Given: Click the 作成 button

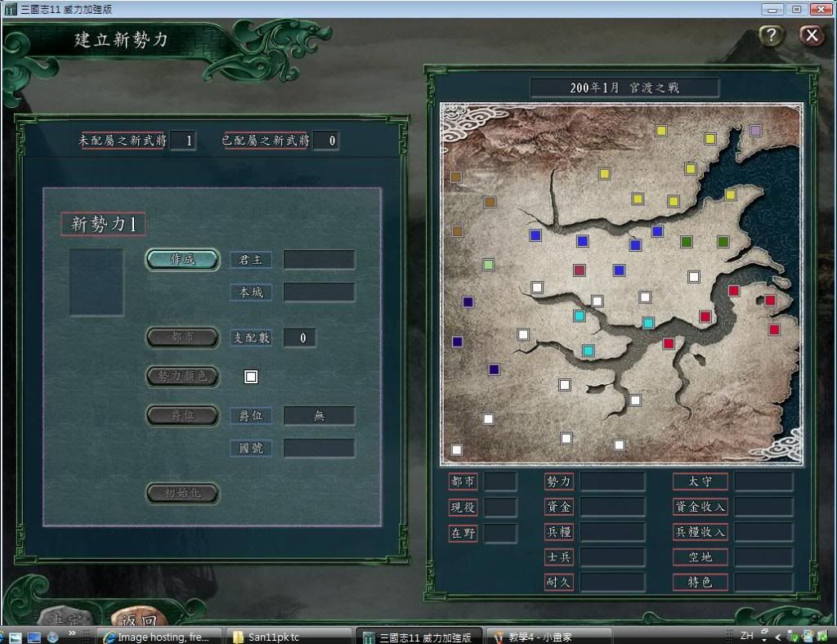Looking at the screenshot, I should [x=182, y=260].
